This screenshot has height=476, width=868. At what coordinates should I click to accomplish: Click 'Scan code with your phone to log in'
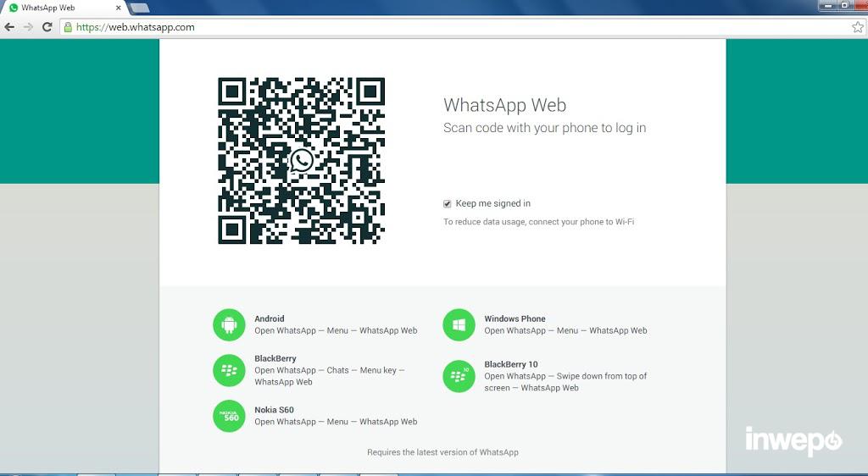coord(545,128)
